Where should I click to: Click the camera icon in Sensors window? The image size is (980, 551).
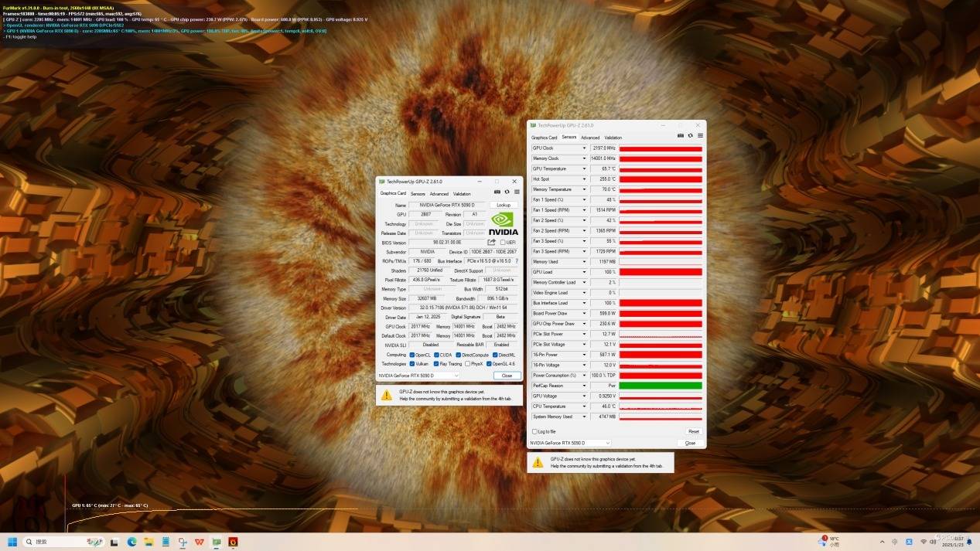tap(681, 135)
